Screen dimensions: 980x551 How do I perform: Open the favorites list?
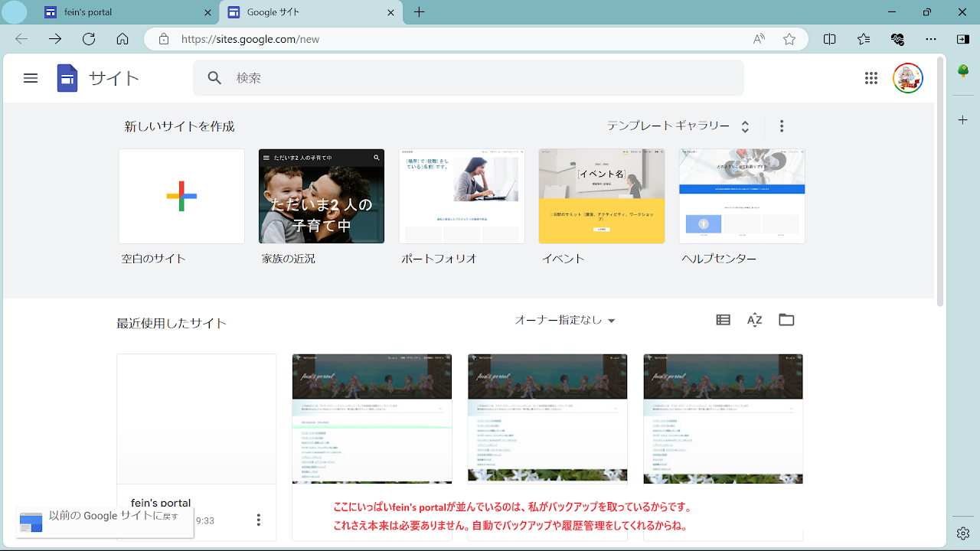pyautogui.click(x=864, y=39)
